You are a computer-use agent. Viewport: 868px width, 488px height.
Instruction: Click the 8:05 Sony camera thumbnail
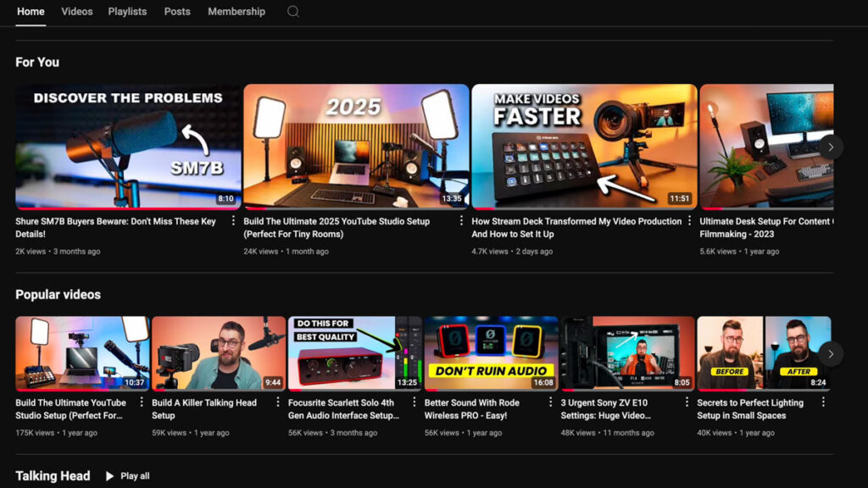point(627,353)
